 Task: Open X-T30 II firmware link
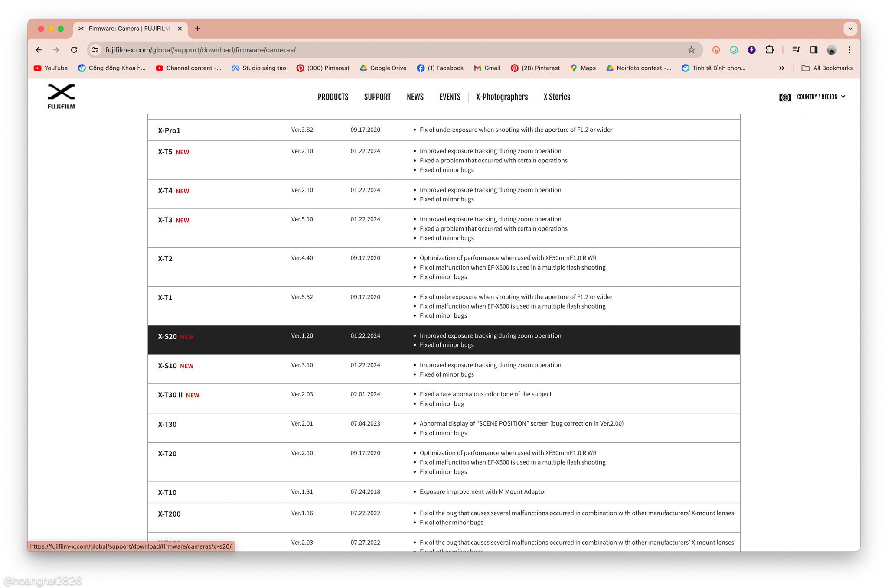(x=444, y=398)
